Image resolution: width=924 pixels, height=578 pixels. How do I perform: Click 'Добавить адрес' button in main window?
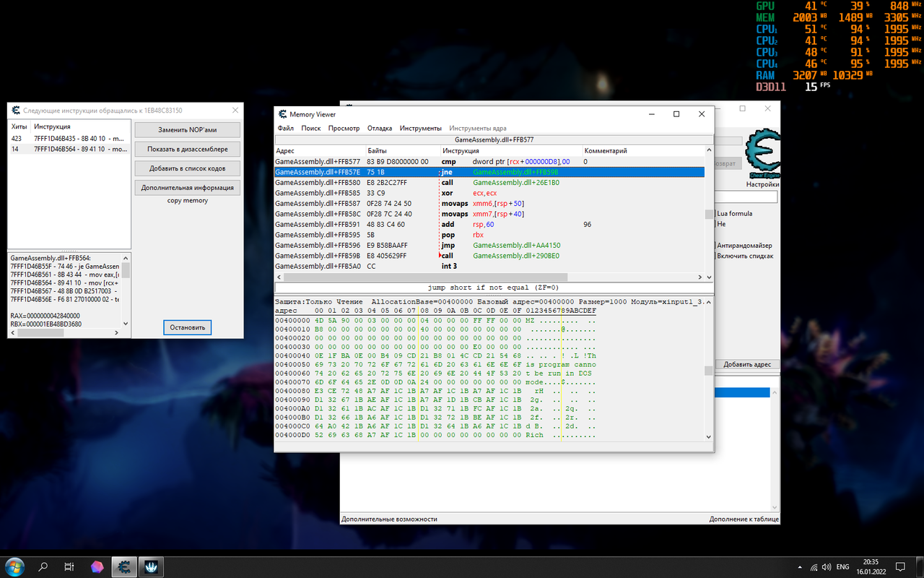pos(747,365)
